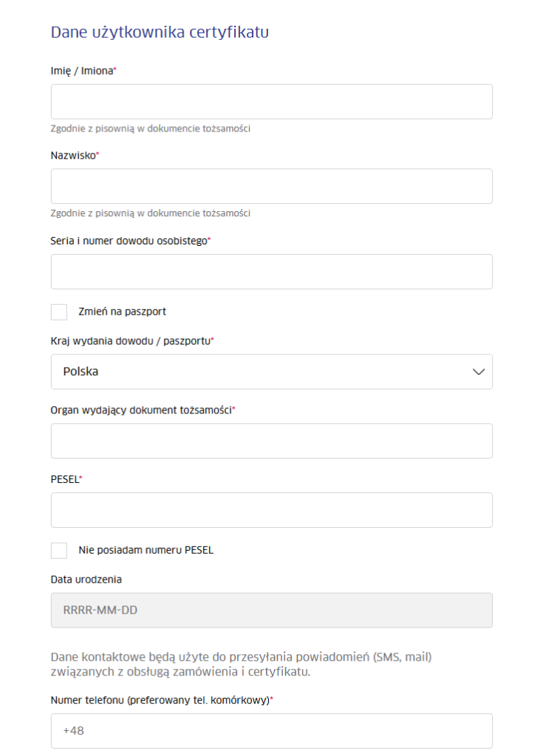Click the 'Numer telefonu' field label
Image resolution: width=540 pixels, height=756 pixels.
point(159,700)
